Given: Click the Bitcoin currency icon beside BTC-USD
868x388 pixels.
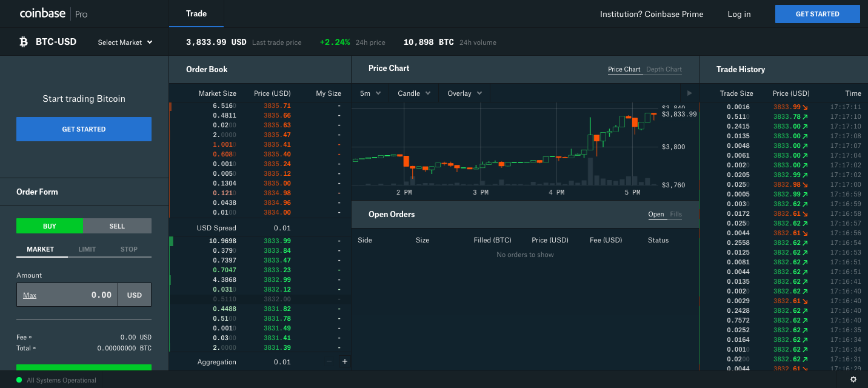Looking at the screenshot, I should [24, 41].
